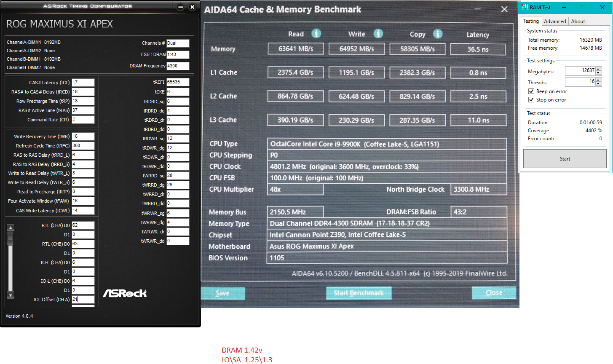Click the tRDRD_sg value field

pyautogui.click(x=178, y=102)
